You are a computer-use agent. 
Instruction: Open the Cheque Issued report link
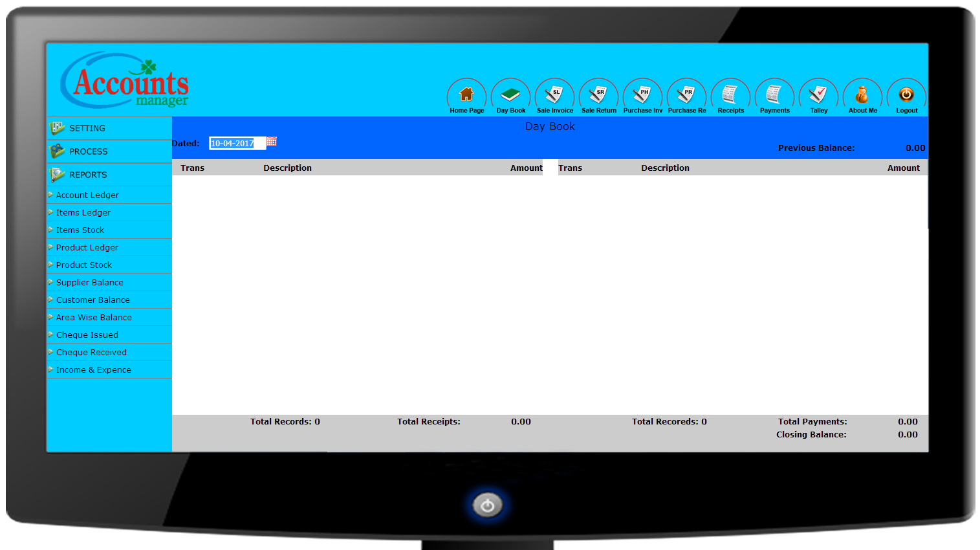coord(87,335)
